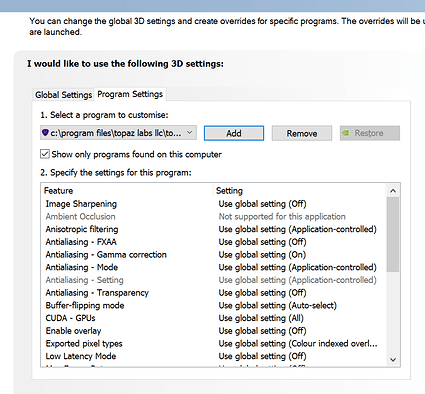Select the Anisotropic filtering feature
425x394 pixels.
[82, 229]
